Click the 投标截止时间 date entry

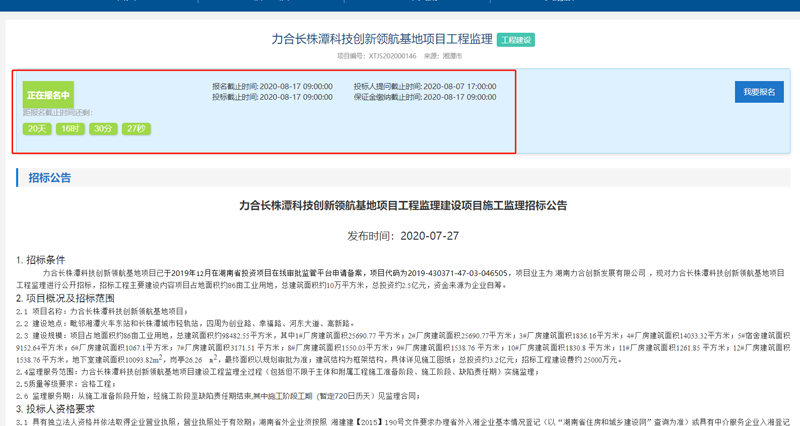click(272, 98)
